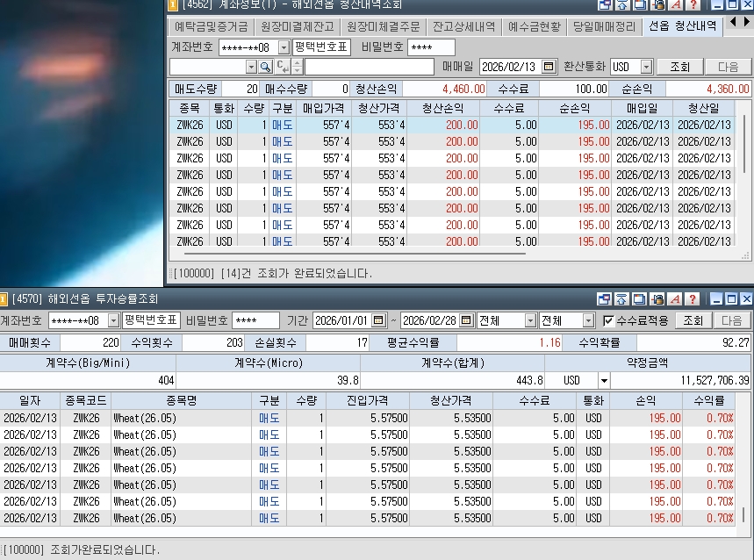Focus the 비밀번호 field in window 4562
Image resolution: width=754 pixels, height=560 pixels.
click(x=431, y=47)
